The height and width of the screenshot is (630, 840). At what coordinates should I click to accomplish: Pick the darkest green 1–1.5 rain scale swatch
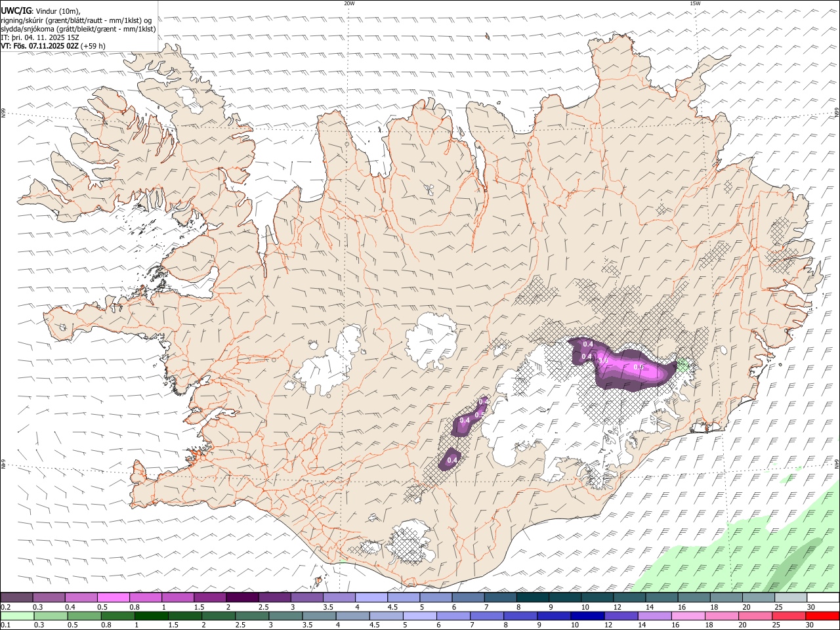[150, 616]
